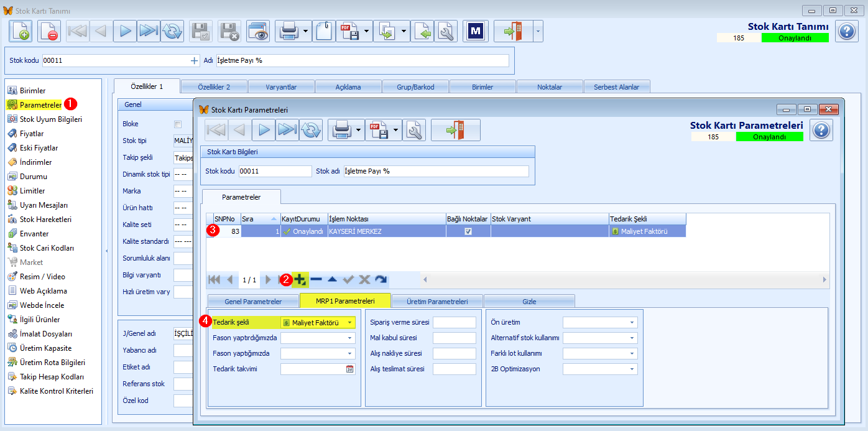
Task: Exit Stok Kartı Tanımı via the door icon
Action: [513, 31]
